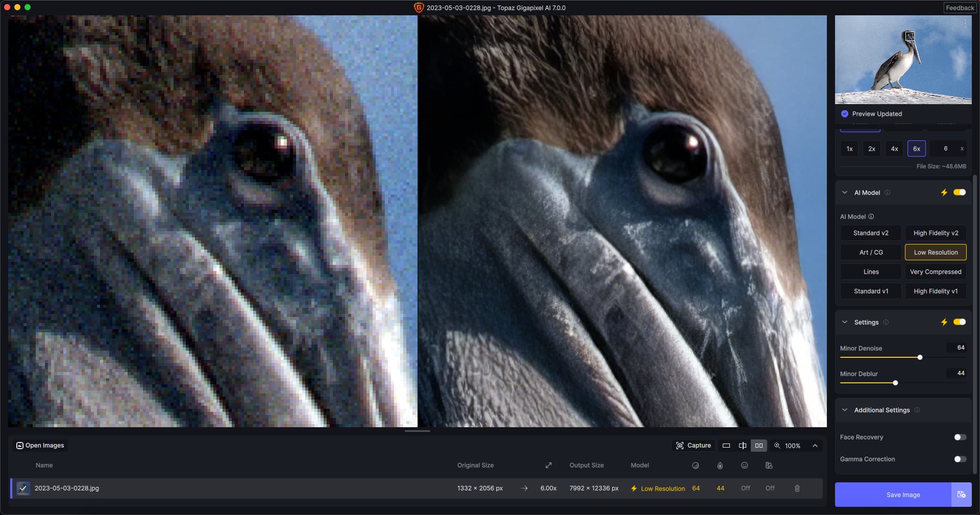The width and height of the screenshot is (980, 515).
Task: Delete 2023-05-03-0228.jpg with trash icon
Action: pos(797,488)
